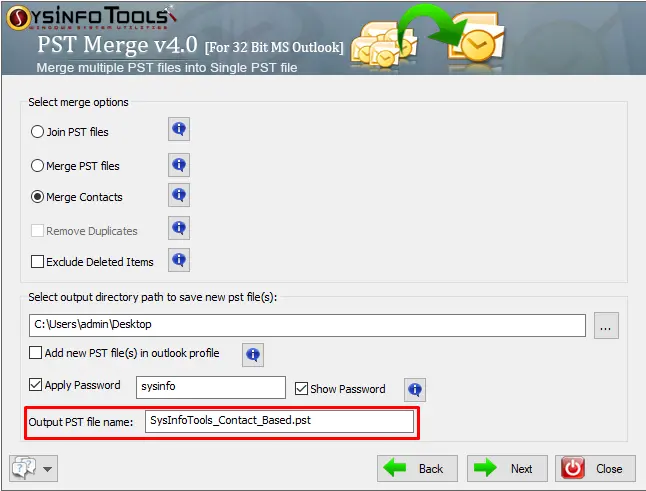
Task: Open info for Join PST files
Action: (x=179, y=129)
